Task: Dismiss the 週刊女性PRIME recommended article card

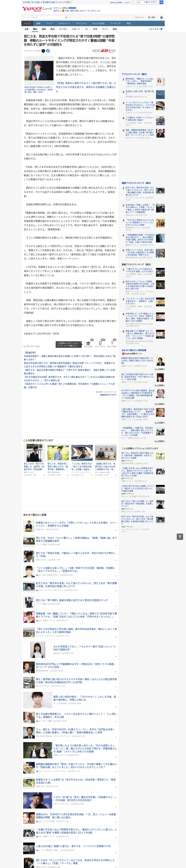Action: click(68, 475)
